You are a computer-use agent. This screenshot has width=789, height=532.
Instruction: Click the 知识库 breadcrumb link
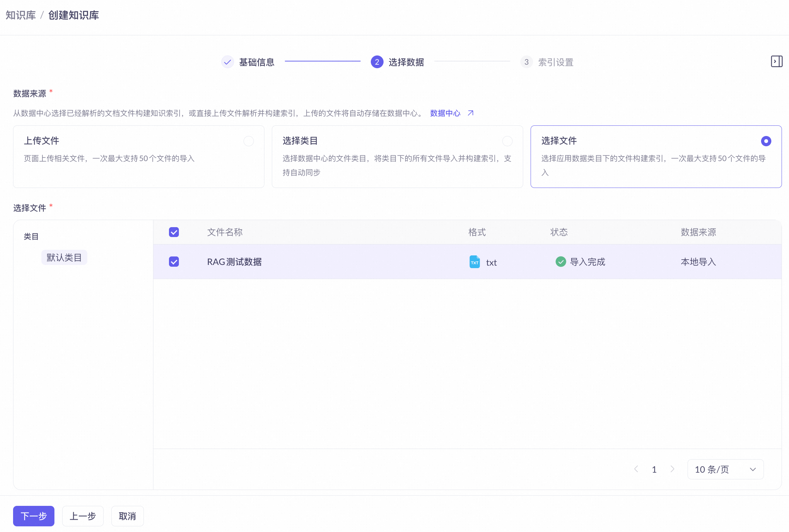point(21,15)
